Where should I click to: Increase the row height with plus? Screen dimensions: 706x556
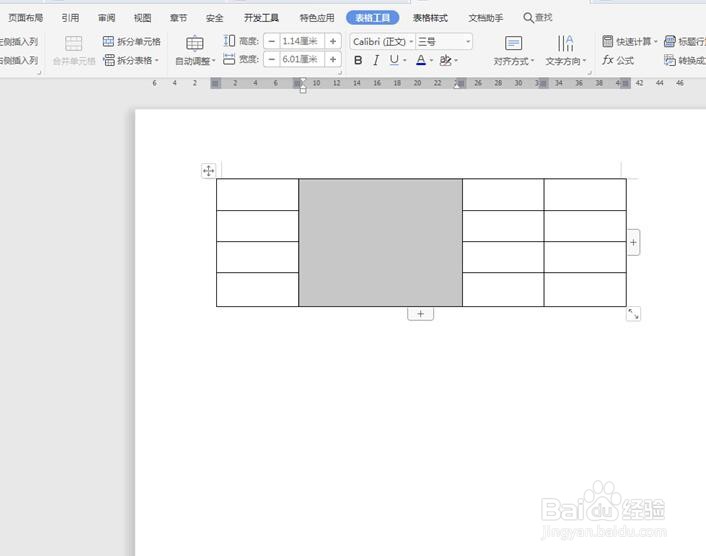[x=333, y=41]
